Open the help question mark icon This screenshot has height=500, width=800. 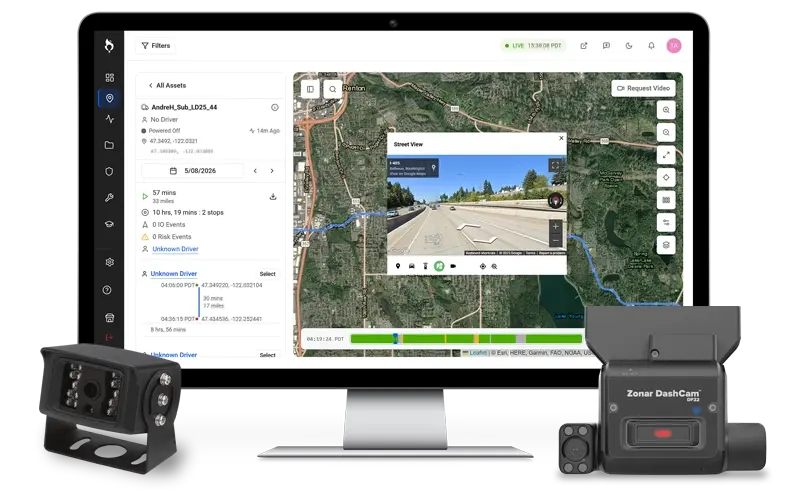[x=107, y=290]
